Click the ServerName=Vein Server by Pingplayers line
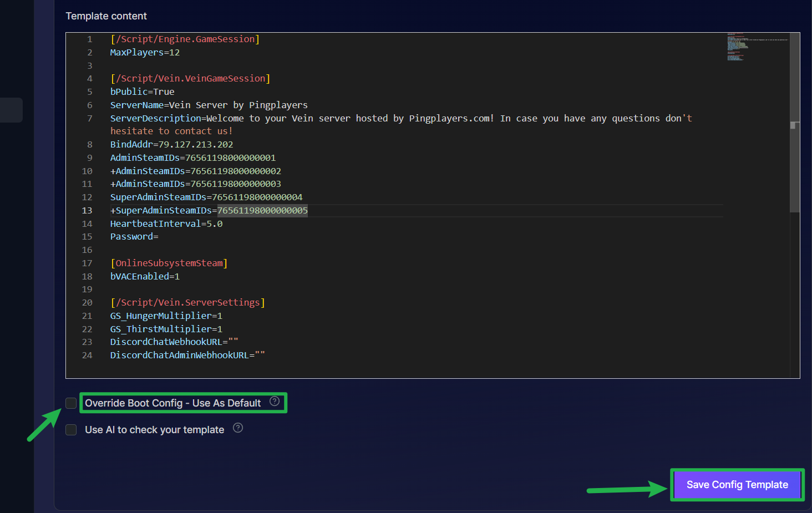The image size is (812, 513). tap(209, 105)
